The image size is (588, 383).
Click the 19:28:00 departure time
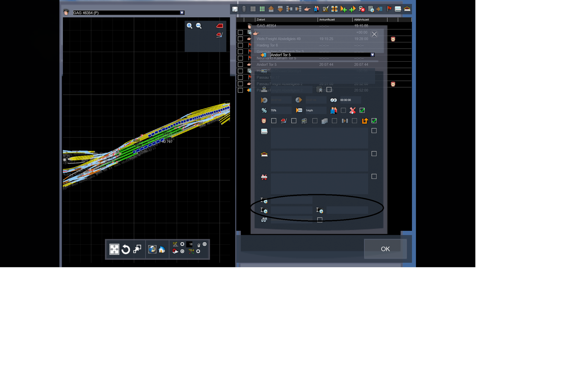(361, 39)
